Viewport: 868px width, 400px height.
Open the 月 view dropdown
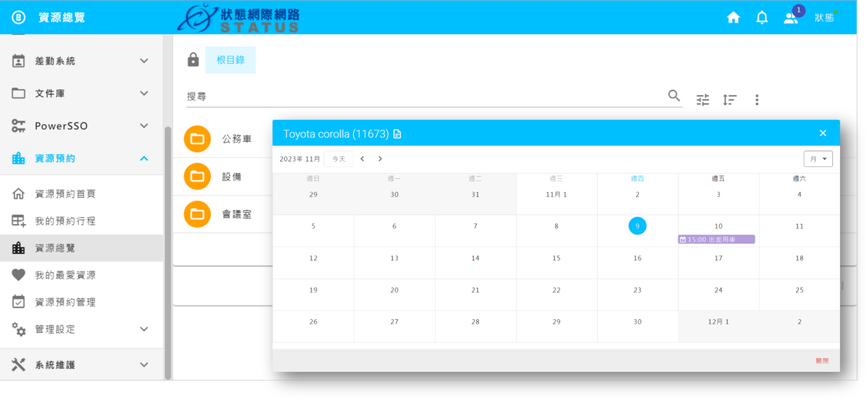(818, 159)
